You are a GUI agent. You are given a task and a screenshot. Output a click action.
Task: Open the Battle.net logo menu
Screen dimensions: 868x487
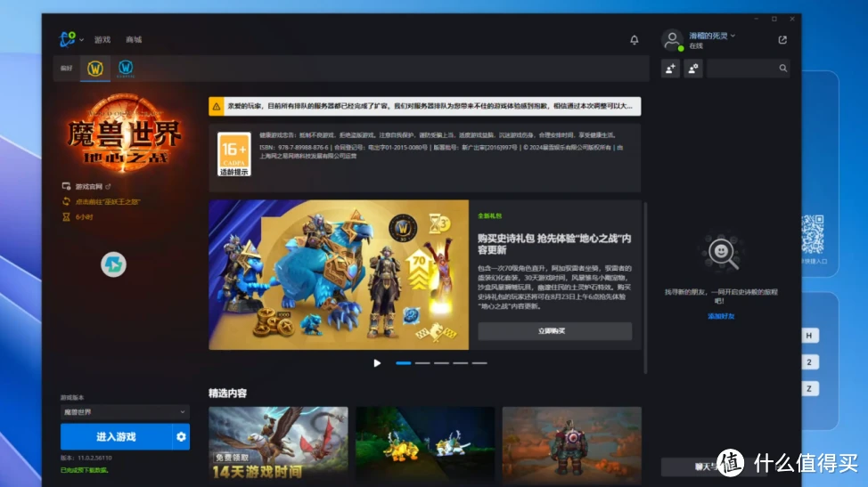[68, 39]
